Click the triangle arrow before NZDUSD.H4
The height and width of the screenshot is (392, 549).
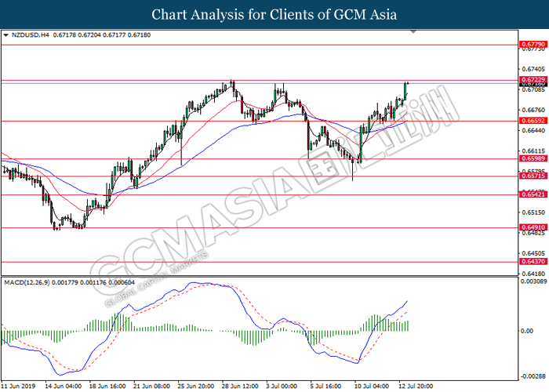click(x=6, y=35)
